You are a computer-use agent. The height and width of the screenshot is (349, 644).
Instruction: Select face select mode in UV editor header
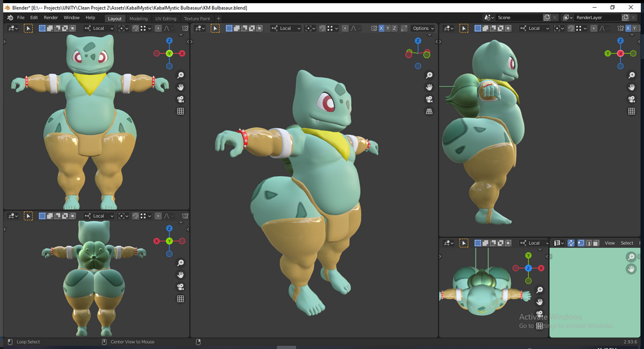[x=596, y=243]
